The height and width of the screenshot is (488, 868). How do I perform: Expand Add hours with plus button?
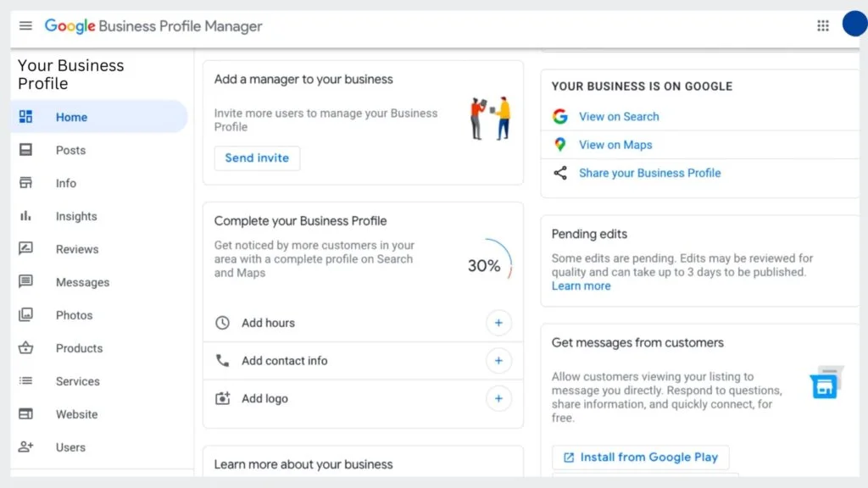point(498,323)
